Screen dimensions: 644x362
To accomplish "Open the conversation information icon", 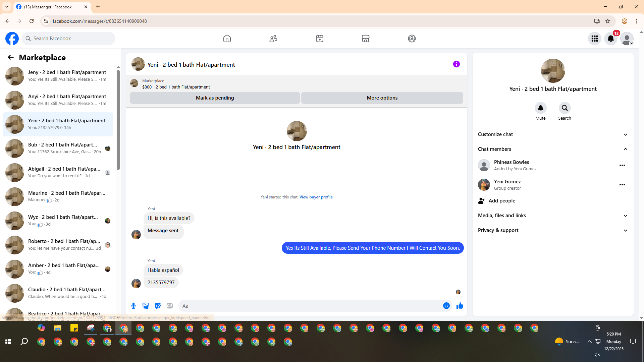I will (456, 64).
